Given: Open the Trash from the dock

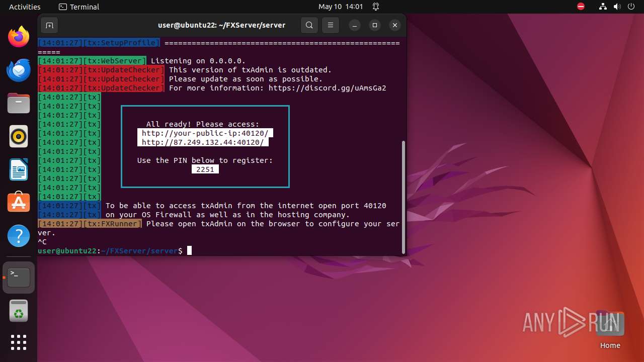Looking at the screenshot, I should pos(19,311).
